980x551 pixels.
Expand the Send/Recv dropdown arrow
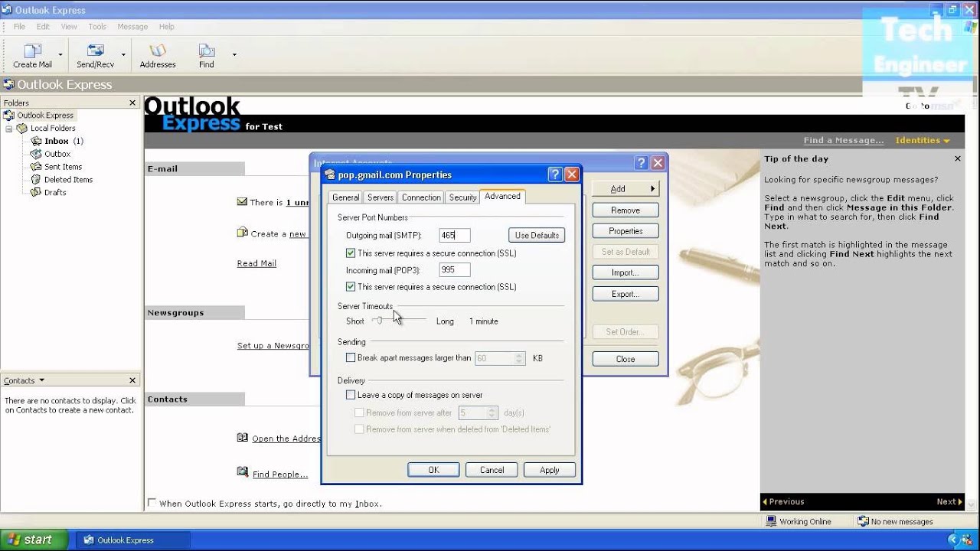click(x=123, y=55)
